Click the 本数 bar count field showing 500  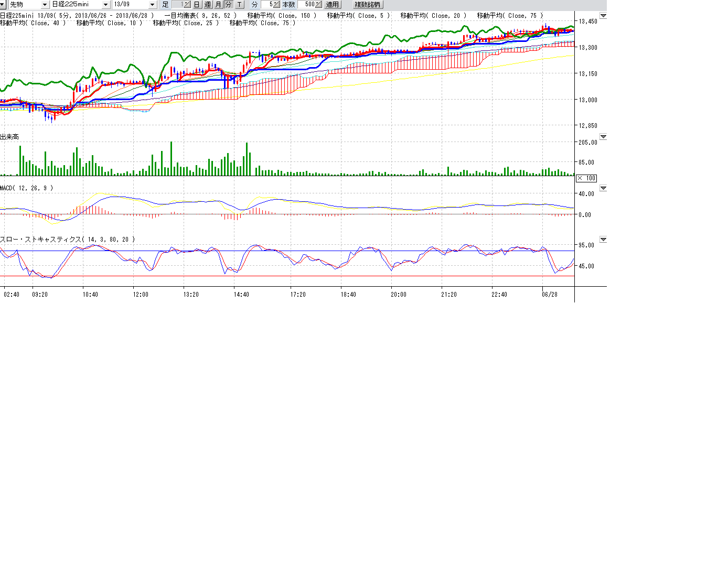tap(309, 5)
